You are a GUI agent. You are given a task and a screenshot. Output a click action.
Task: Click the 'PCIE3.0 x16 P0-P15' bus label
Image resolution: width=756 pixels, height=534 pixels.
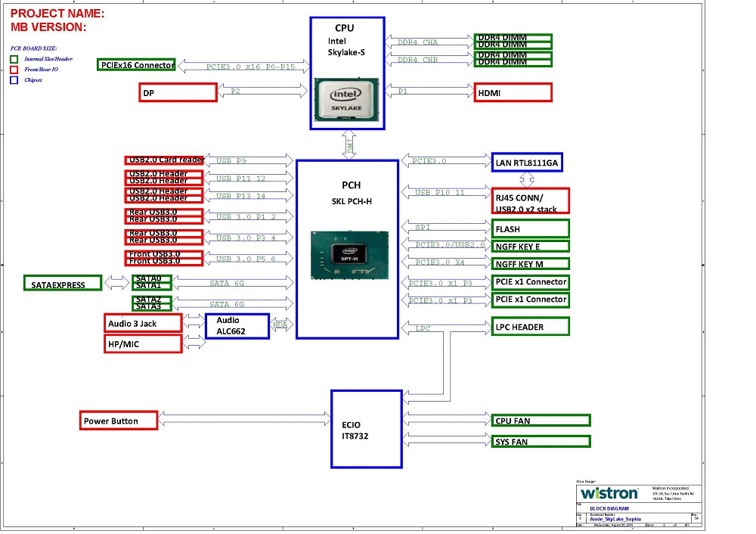[x=251, y=67]
